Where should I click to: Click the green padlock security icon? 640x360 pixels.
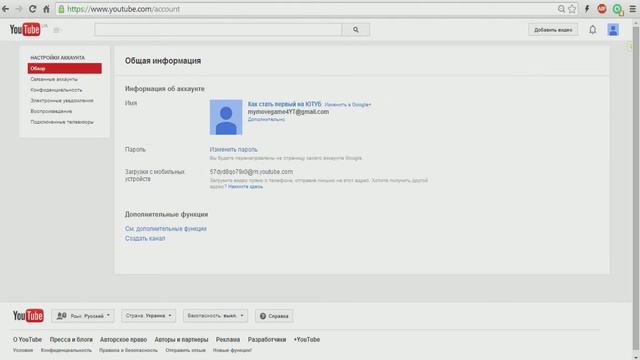[x=61, y=9]
